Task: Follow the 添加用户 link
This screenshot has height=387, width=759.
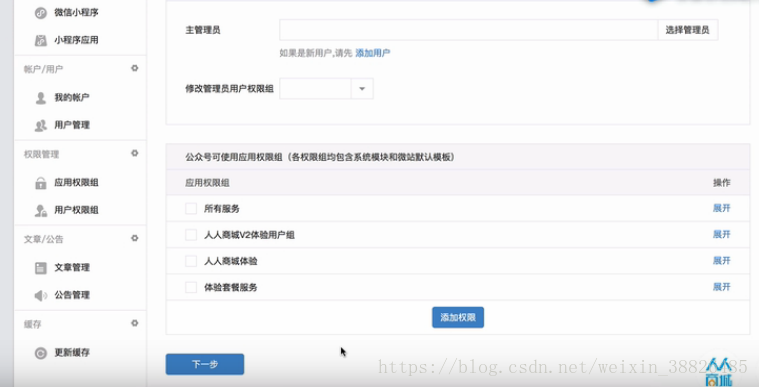Action: 373,53
